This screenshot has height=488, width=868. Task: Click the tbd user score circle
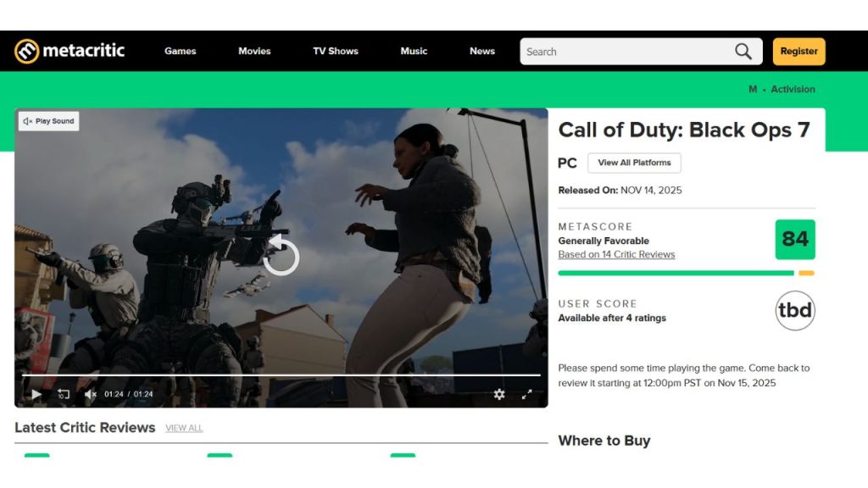pos(794,310)
